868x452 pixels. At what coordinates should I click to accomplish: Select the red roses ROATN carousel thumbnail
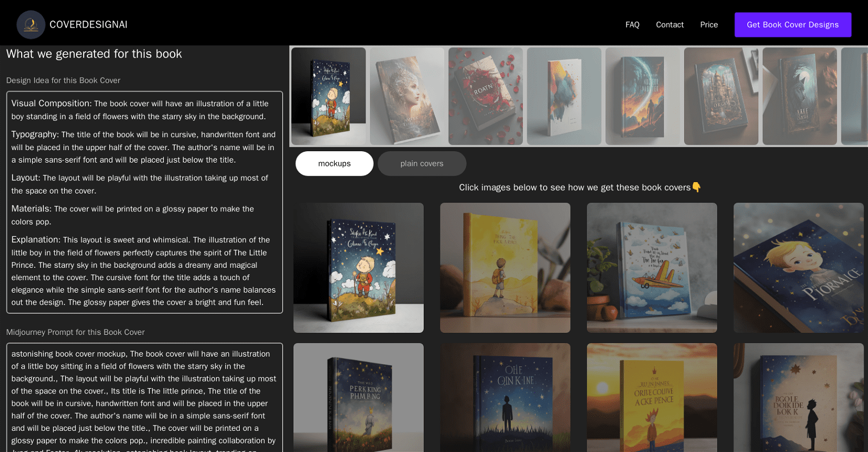(486, 96)
